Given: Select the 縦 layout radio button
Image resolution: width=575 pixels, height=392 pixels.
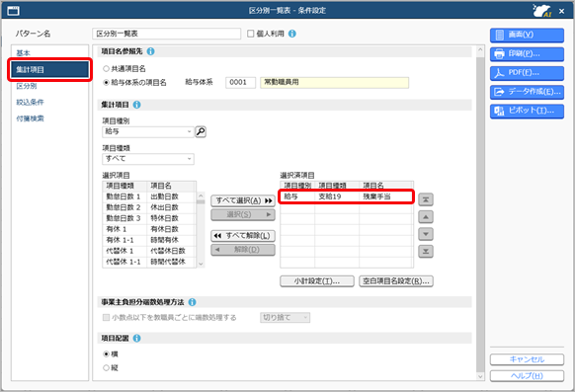Looking at the screenshot, I should [x=106, y=368].
